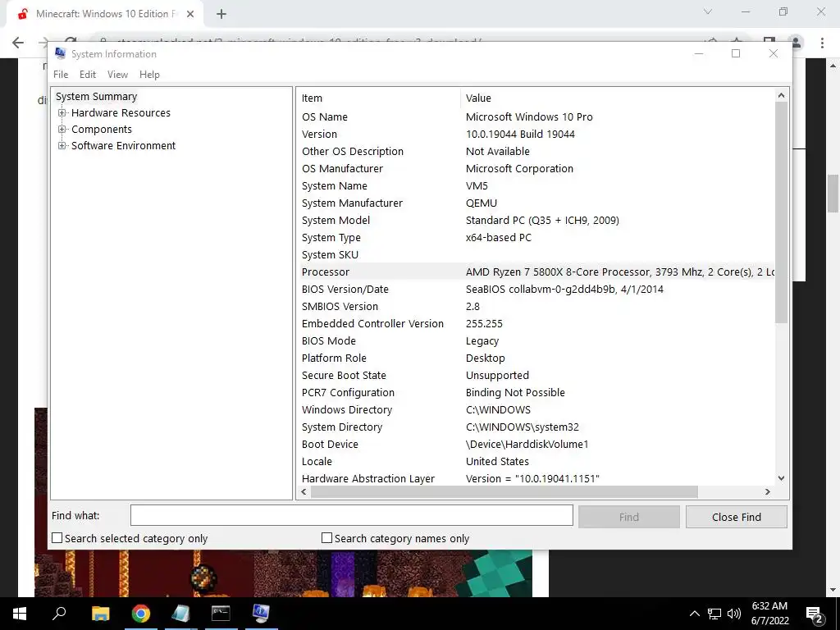Viewport: 840px width, 630px height.
Task: Select the SMBIOS Version row
Action: pos(536,307)
